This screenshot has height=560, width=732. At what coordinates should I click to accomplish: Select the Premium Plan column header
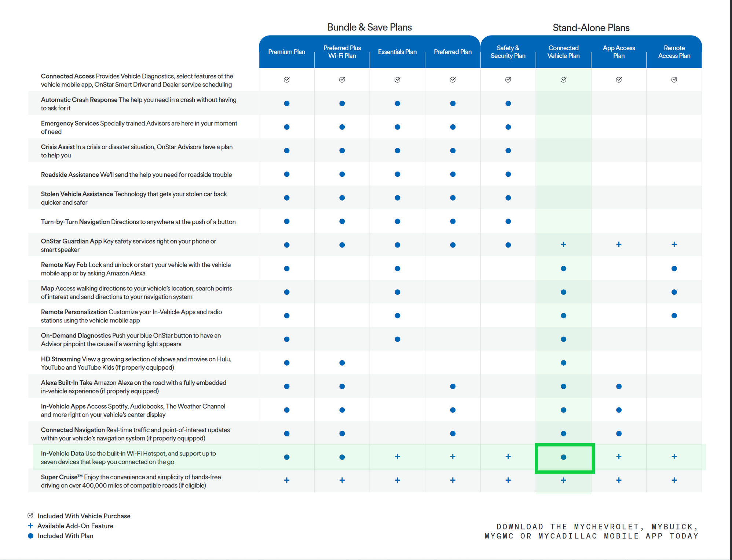287,52
